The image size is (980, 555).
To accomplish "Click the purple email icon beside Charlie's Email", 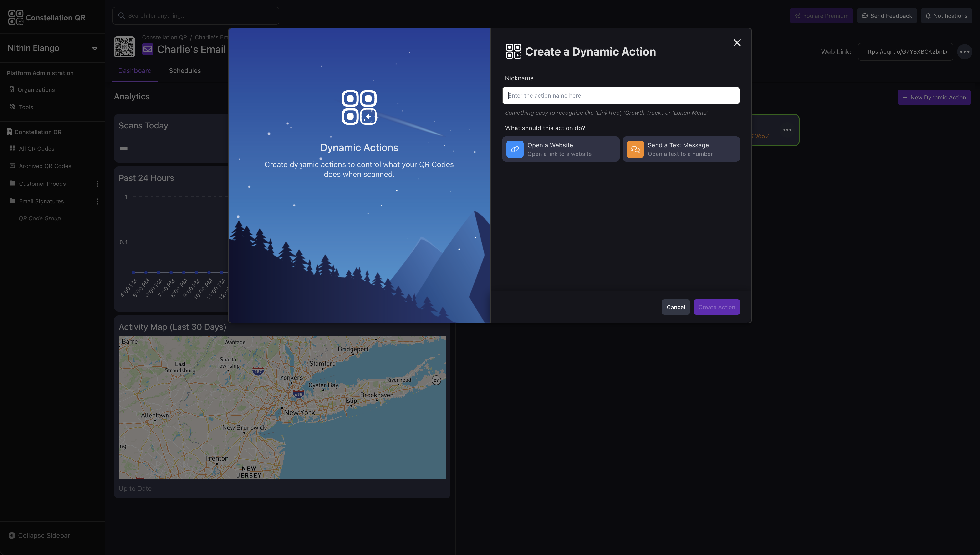I will [148, 49].
